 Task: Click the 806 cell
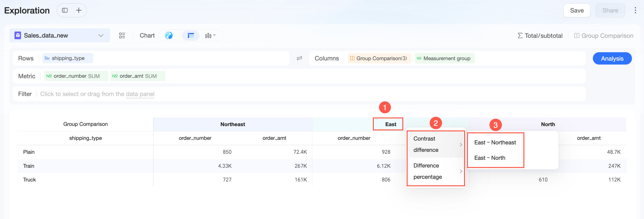coord(386,180)
